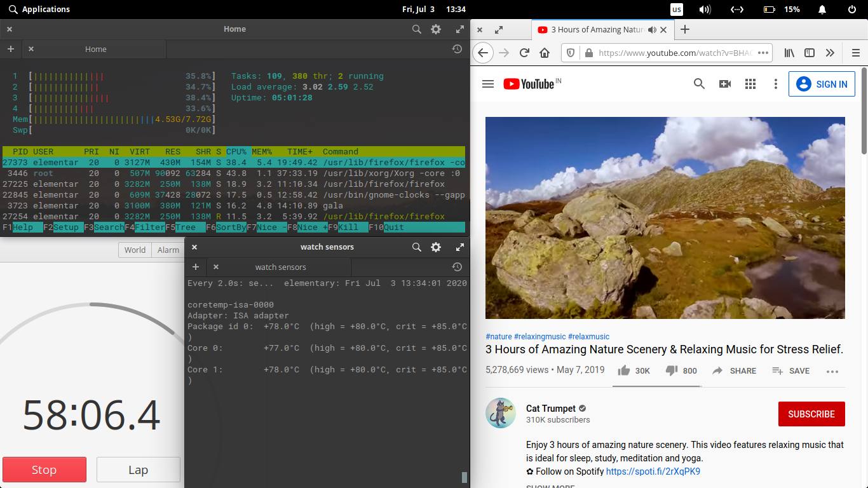Toggle fullscreen in Home terminal window
The height and width of the screenshot is (488, 868).
point(460,29)
